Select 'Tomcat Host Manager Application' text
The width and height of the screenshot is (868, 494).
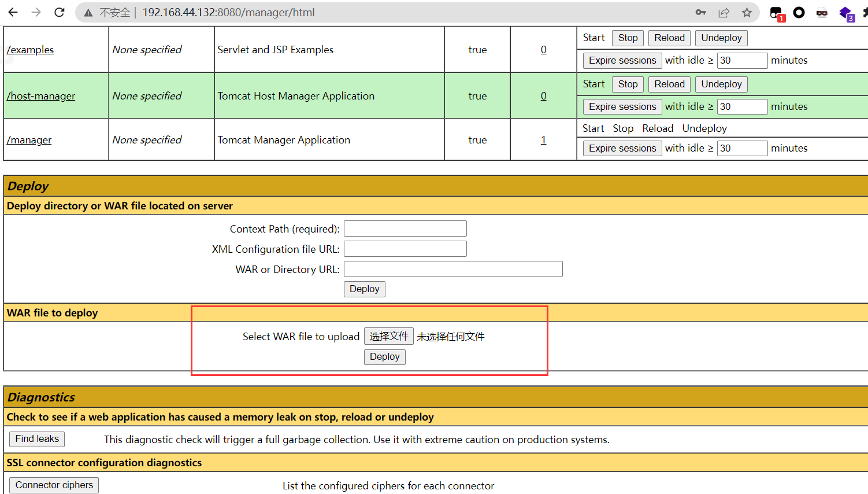[x=296, y=96]
